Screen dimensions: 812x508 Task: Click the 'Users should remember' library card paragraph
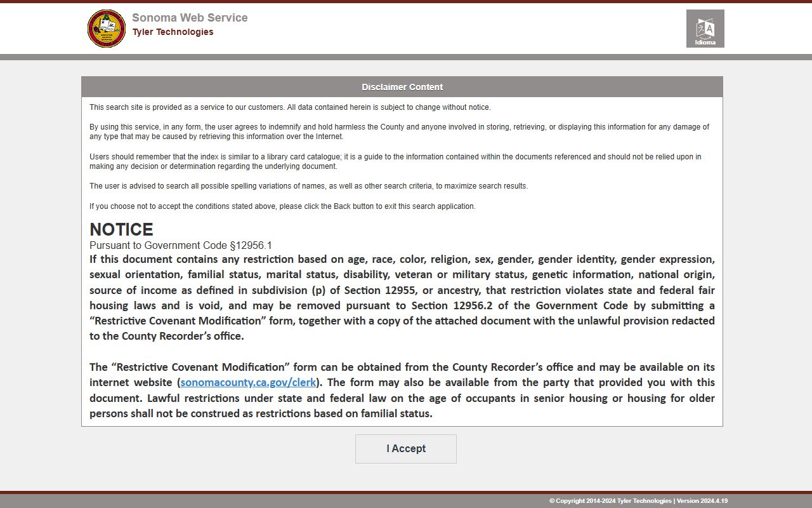pyautogui.click(x=395, y=161)
